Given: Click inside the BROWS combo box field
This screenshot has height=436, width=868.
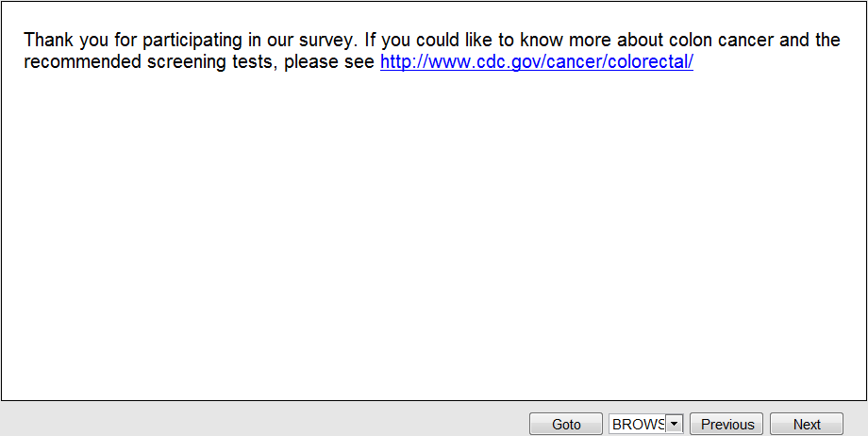Looking at the screenshot, I should pyautogui.click(x=638, y=425).
